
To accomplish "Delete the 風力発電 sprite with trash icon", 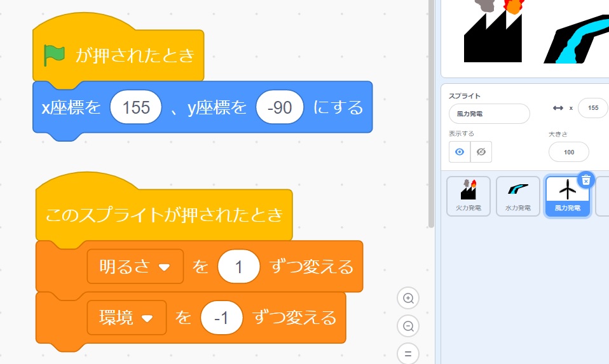I will click(585, 180).
